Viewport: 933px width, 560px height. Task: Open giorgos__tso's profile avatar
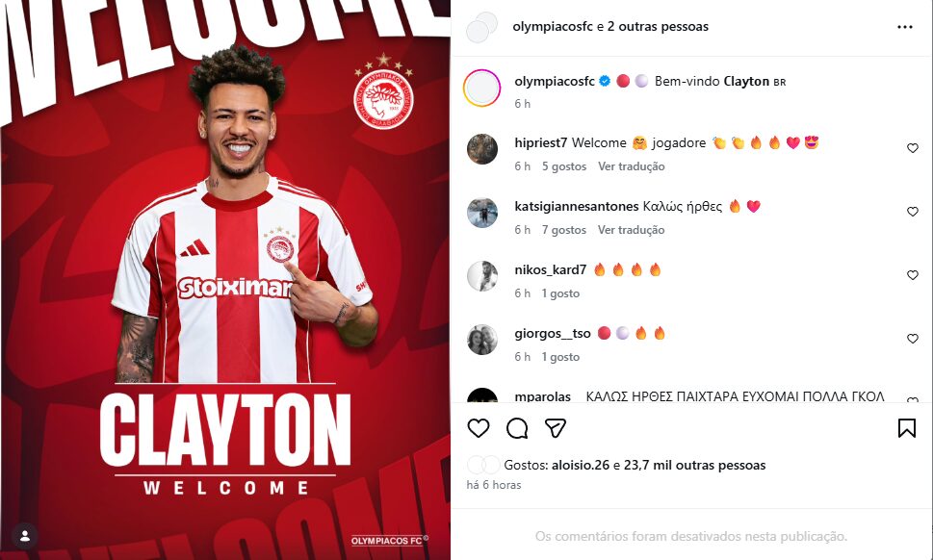pyautogui.click(x=482, y=340)
